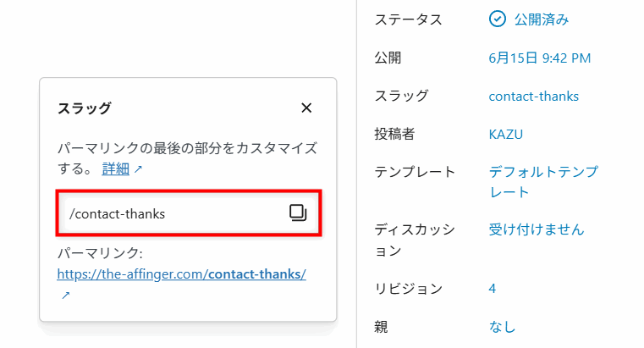This screenshot has height=348, width=644.
Task: Click the テンプレート row label
Action: (415, 172)
